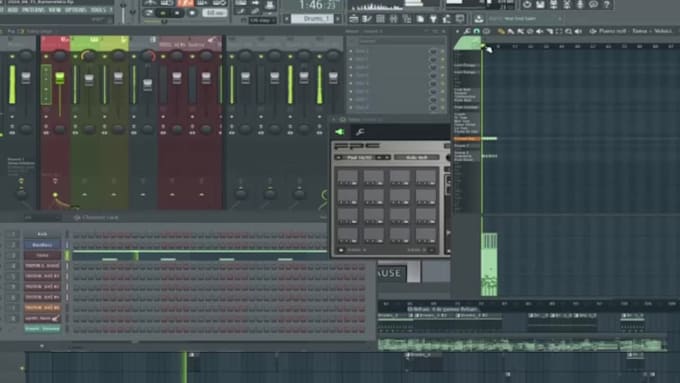The width and height of the screenshot is (680, 383).
Task: Click the Record transport button
Action: point(192,13)
